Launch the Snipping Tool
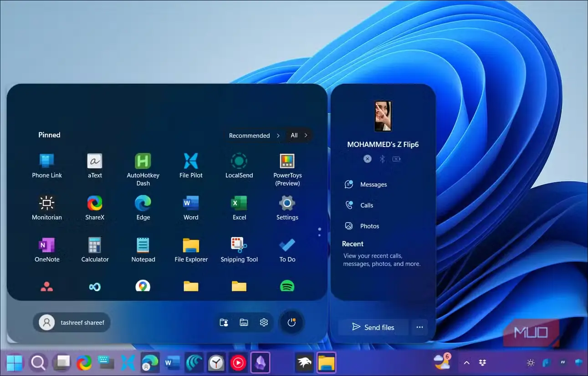The image size is (588, 376). (x=239, y=250)
